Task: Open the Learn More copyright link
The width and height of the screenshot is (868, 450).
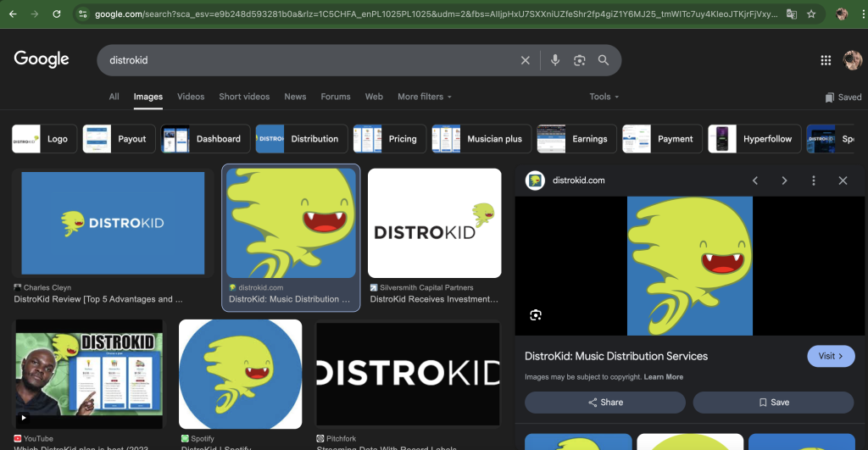Action: 663,377
